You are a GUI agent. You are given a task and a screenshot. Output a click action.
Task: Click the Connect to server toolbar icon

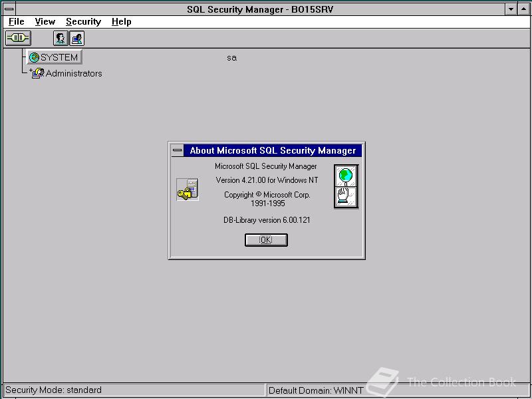(18, 38)
